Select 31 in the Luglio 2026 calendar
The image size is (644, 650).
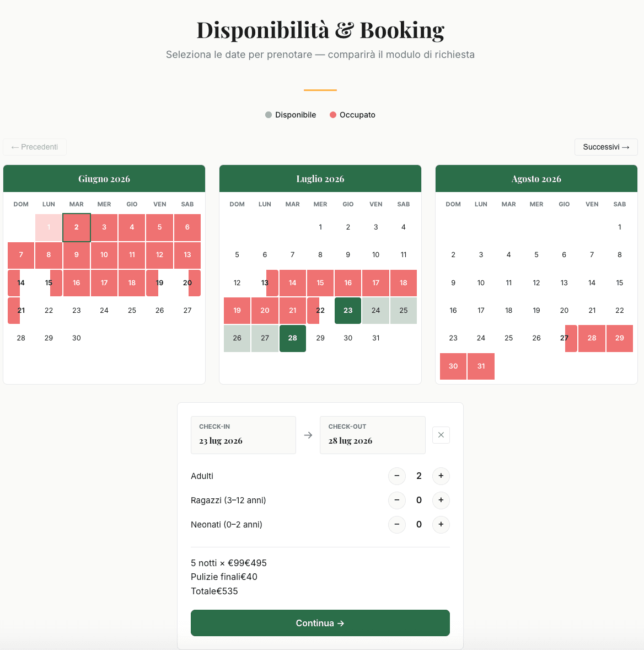coord(375,338)
